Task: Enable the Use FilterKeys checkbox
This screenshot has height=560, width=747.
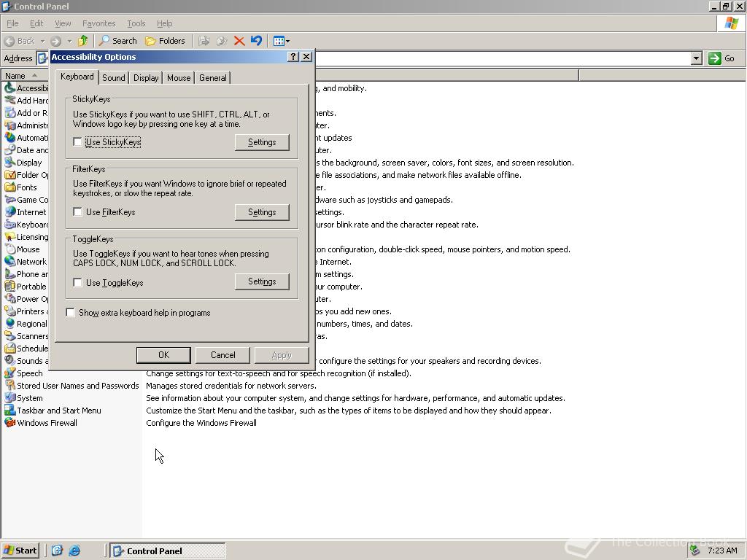Action: pyautogui.click(x=77, y=212)
